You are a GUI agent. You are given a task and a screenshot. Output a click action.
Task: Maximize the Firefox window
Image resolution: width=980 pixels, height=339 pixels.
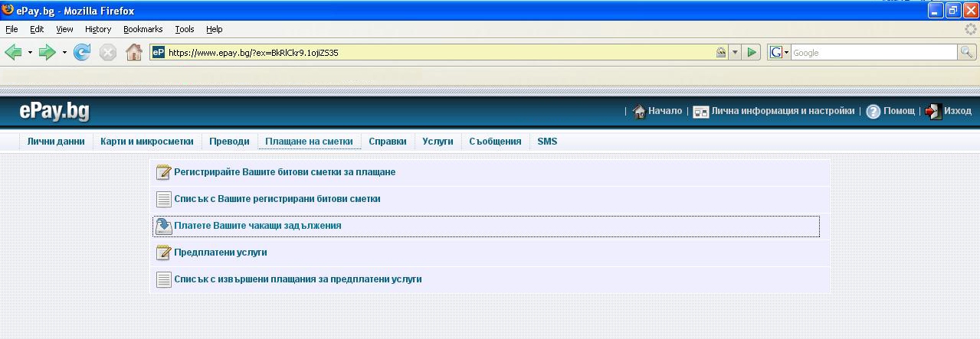[952, 11]
